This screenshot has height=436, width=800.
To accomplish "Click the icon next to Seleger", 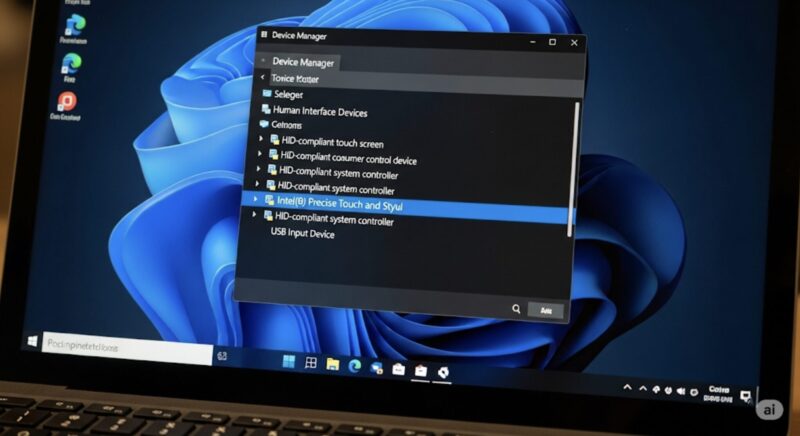I will (267, 93).
